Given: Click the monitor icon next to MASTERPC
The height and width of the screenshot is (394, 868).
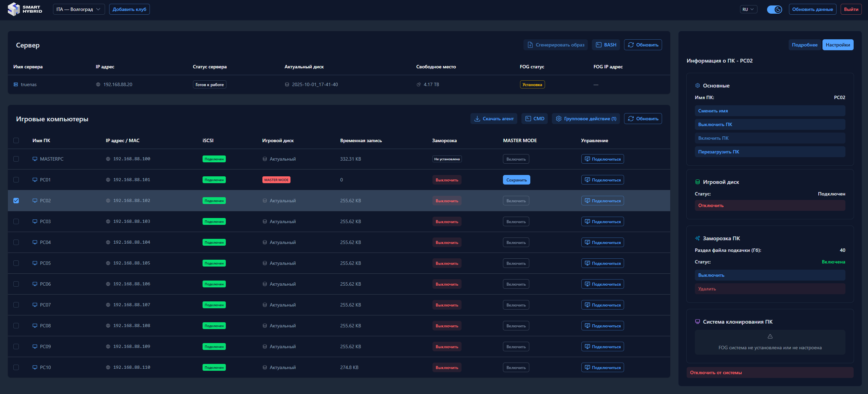Looking at the screenshot, I should pyautogui.click(x=35, y=159).
